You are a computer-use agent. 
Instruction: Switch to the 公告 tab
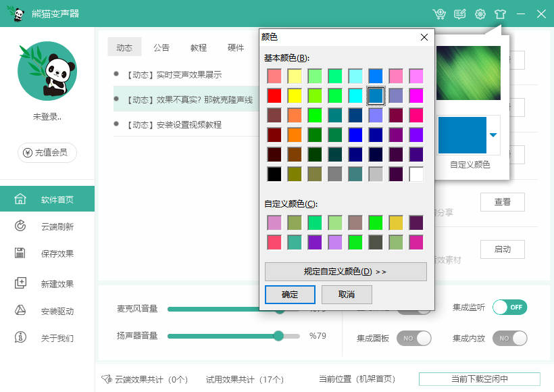pos(161,47)
